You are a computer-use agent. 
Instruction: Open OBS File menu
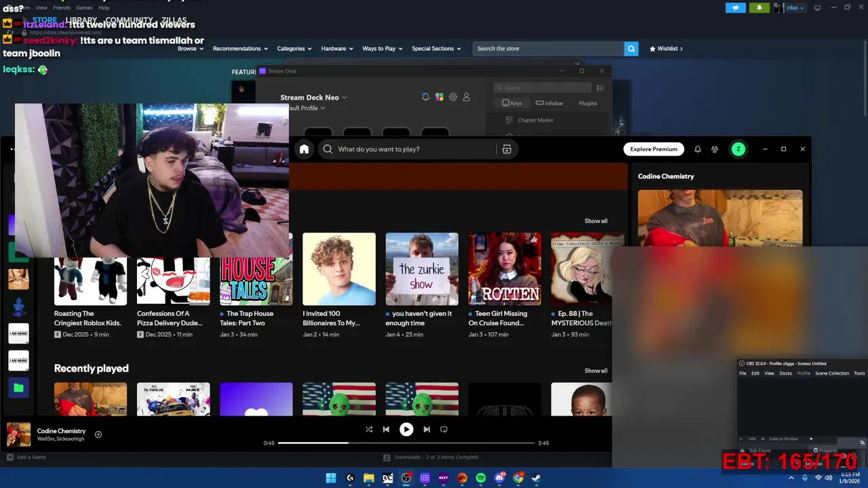pyautogui.click(x=743, y=373)
